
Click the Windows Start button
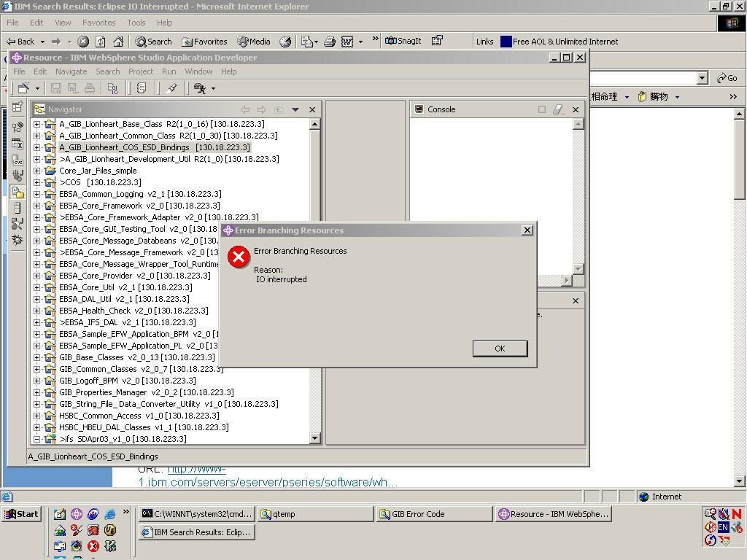click(x=21, y=514)
